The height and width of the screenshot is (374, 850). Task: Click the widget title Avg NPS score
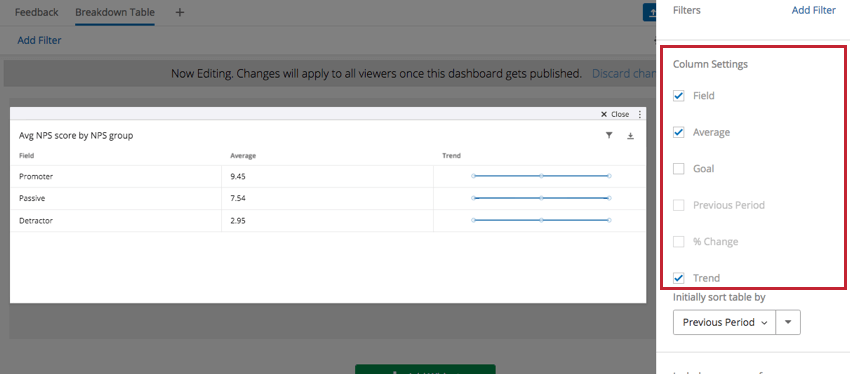point(76,136)
